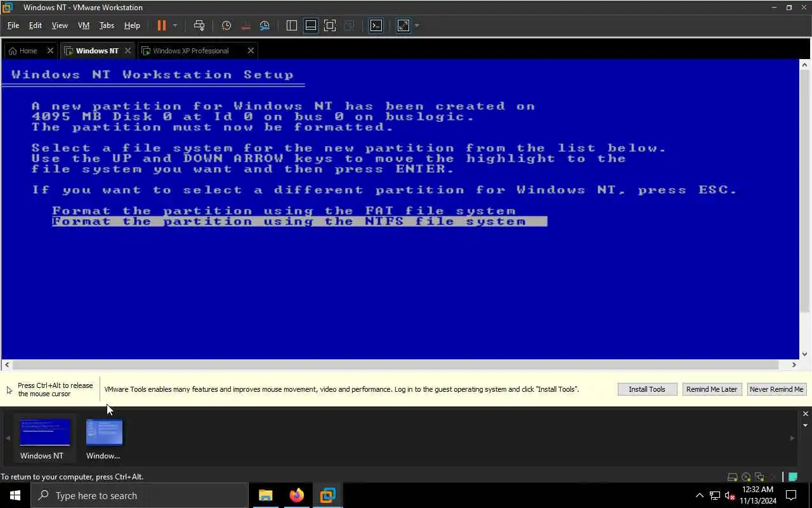The width and height of the screenshot is (812, 508).
Task: Toggle the thumbnail bar icon in toolbar
Action: pos(311,25)
